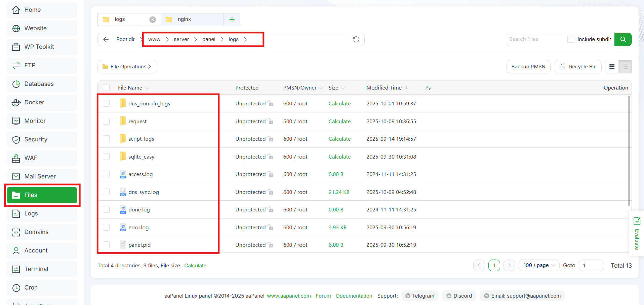
Task: Click the file list vertical scrollbar
Action: point(629,151)
